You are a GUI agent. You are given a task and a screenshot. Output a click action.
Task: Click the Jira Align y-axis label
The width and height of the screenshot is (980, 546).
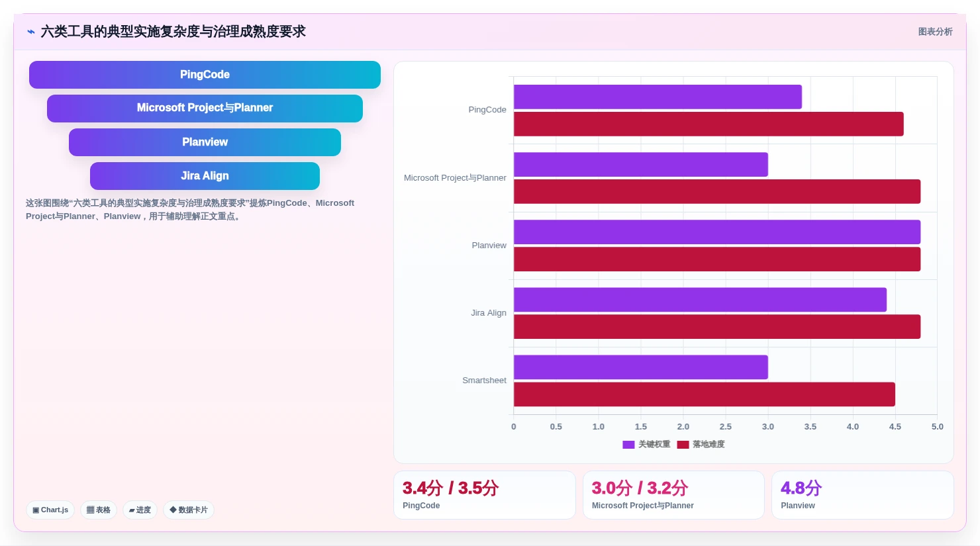coord(489,313)
